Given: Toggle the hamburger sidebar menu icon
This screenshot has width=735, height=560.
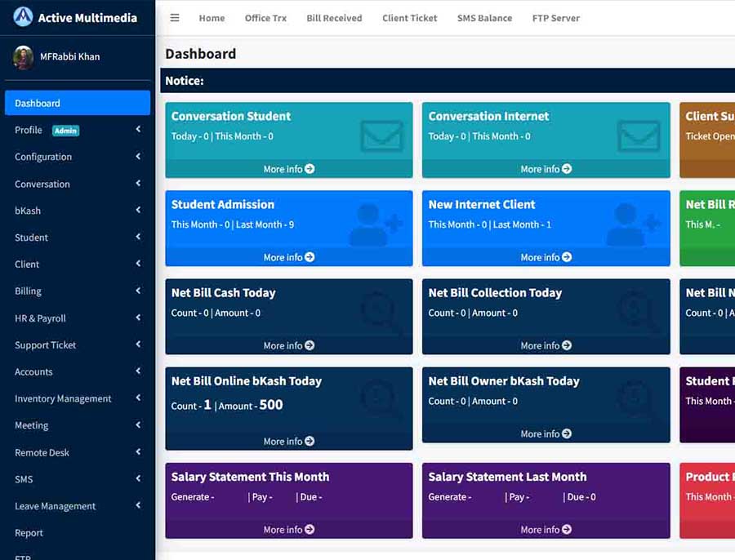Looking at the screenshot, I should click(x=175, y=18).
